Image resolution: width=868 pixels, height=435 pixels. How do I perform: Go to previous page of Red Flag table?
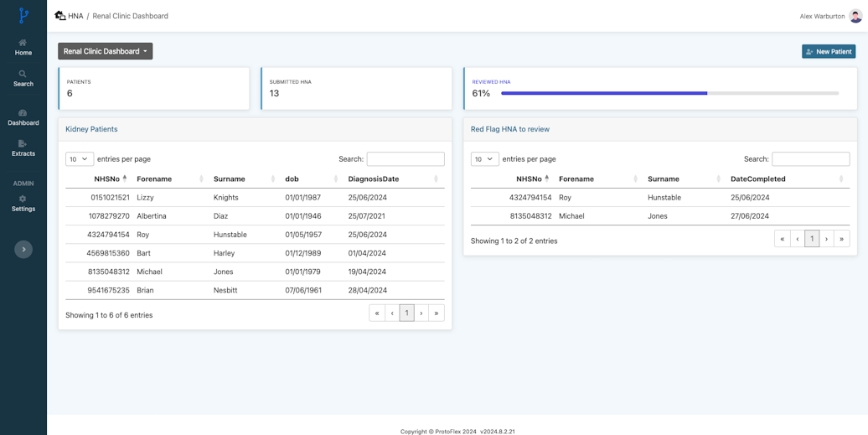point(797,239)
